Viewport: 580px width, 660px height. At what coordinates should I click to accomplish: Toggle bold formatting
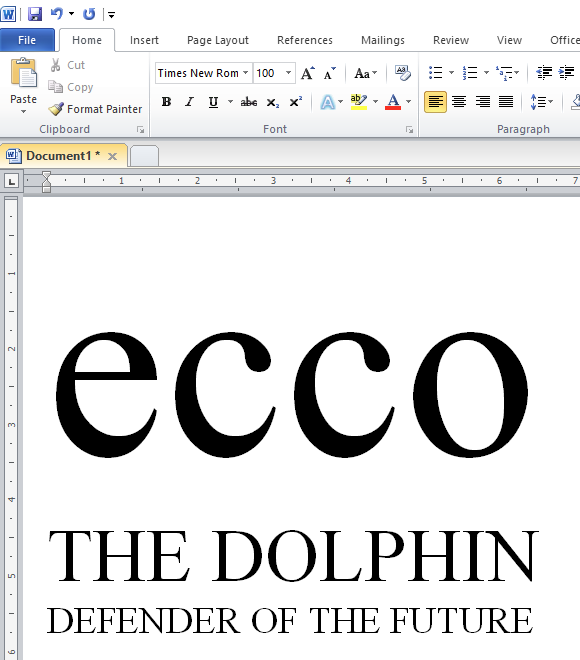point(166,102)
